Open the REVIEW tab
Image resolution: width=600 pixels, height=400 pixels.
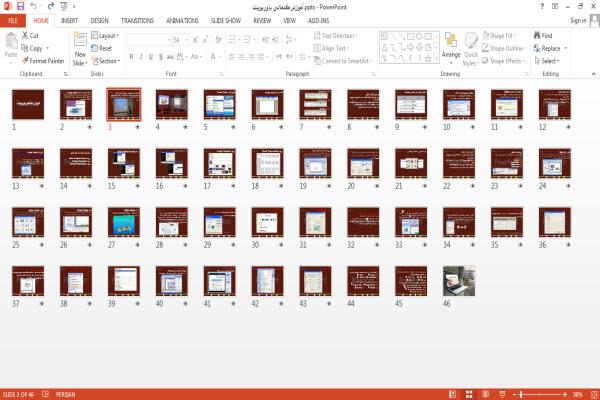tap(262, 21)
